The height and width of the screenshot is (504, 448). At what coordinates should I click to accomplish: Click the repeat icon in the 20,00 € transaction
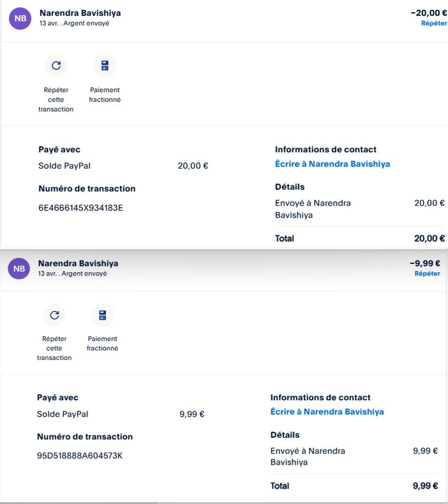coord(56,66)
